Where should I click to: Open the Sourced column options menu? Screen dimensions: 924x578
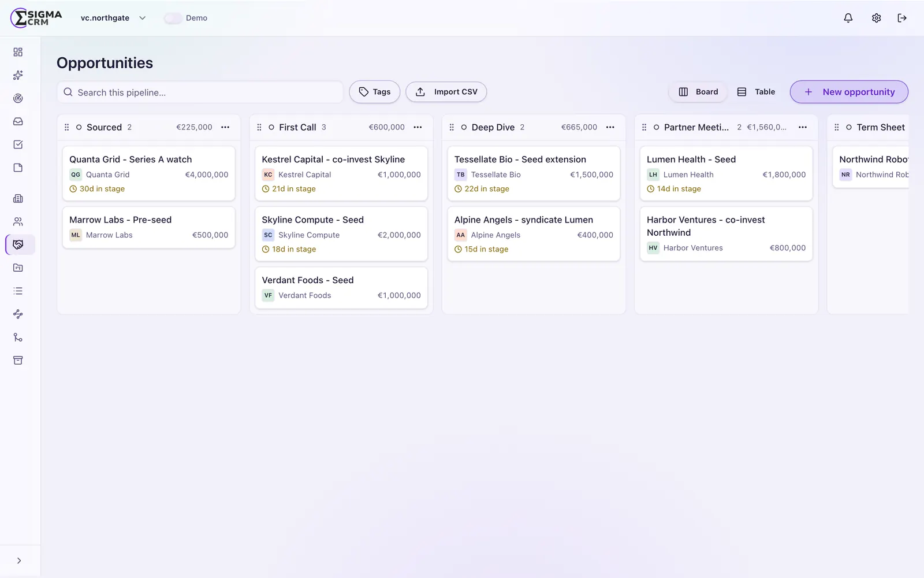[x=225, y=127]
